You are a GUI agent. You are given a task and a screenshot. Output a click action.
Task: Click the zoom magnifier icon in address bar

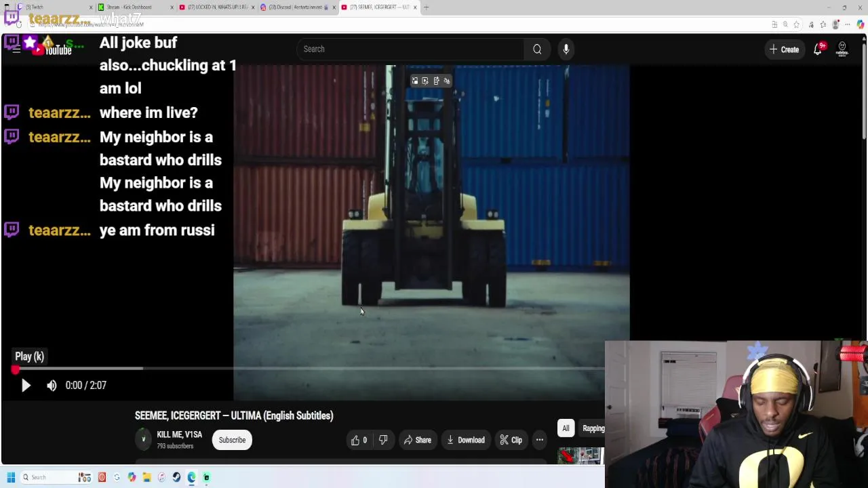point(785,24)
